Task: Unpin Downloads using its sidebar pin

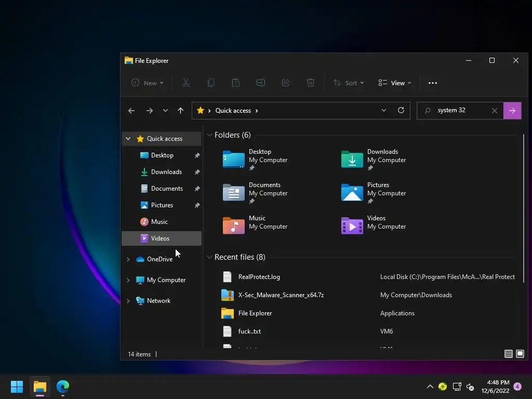Action: 197,172
